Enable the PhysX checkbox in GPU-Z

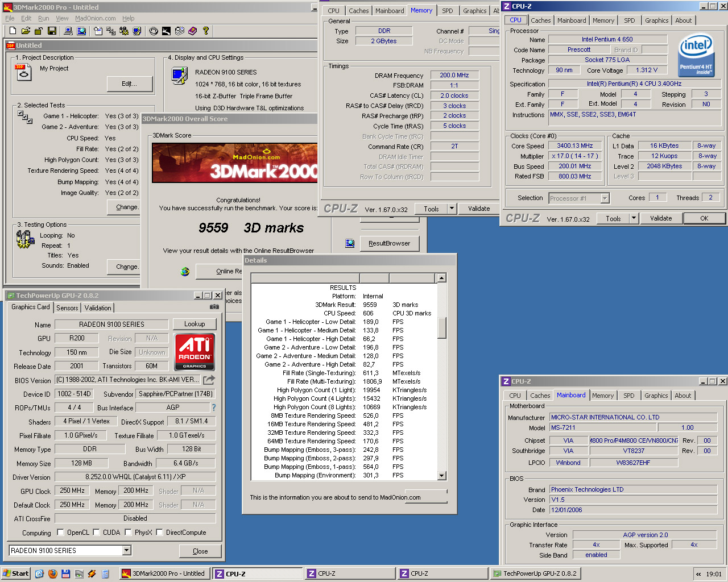point(128,533)
